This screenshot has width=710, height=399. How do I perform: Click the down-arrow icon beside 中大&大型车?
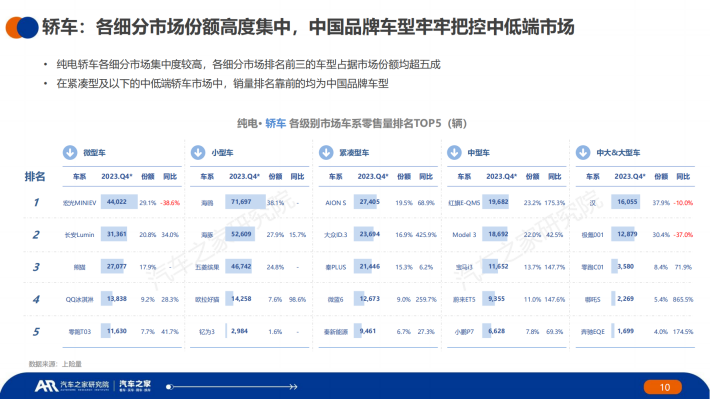coord(583,152)
